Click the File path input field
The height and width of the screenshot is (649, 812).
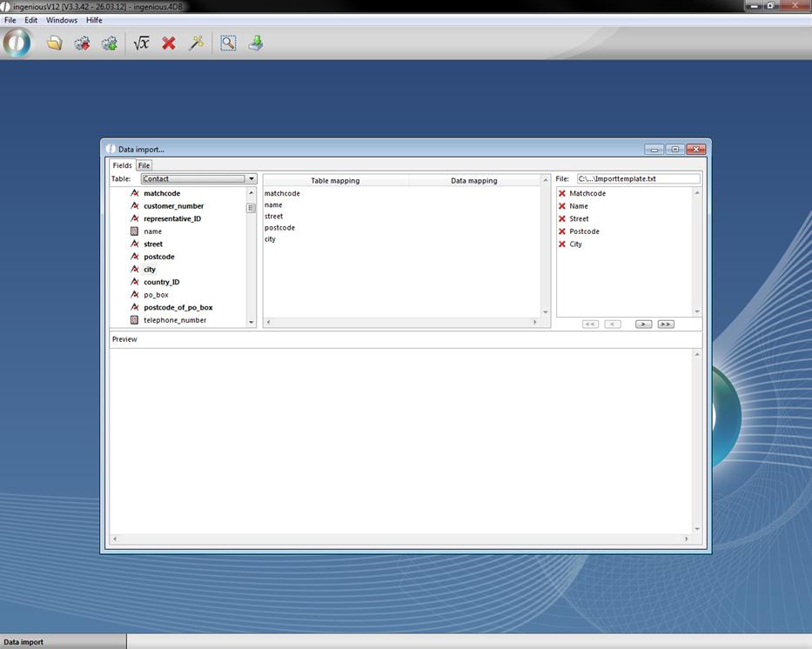tap(637, 179)
